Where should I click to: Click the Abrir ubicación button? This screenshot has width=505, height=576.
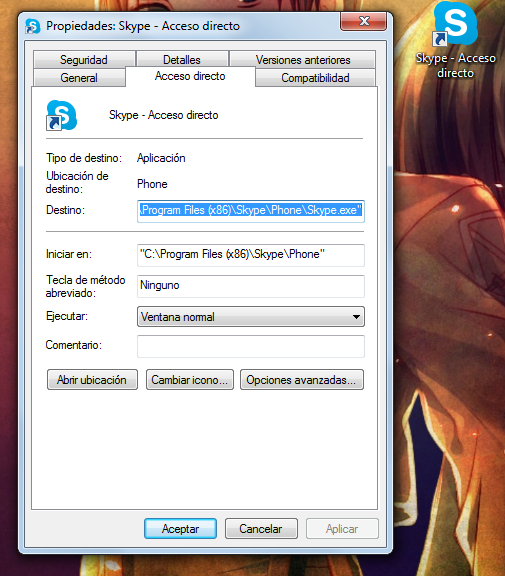tap(92, 379)
